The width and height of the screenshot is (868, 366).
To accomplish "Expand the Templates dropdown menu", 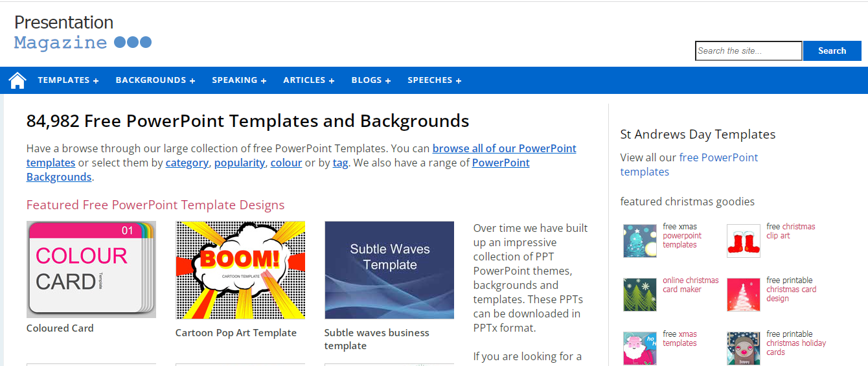I will [x=68, y=80].
